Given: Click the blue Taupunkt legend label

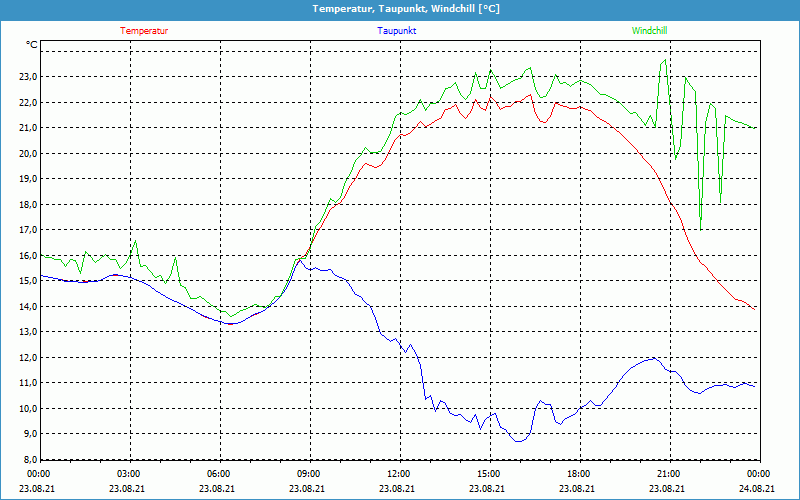Looking at the screenshot, I should tap(396, 31).
